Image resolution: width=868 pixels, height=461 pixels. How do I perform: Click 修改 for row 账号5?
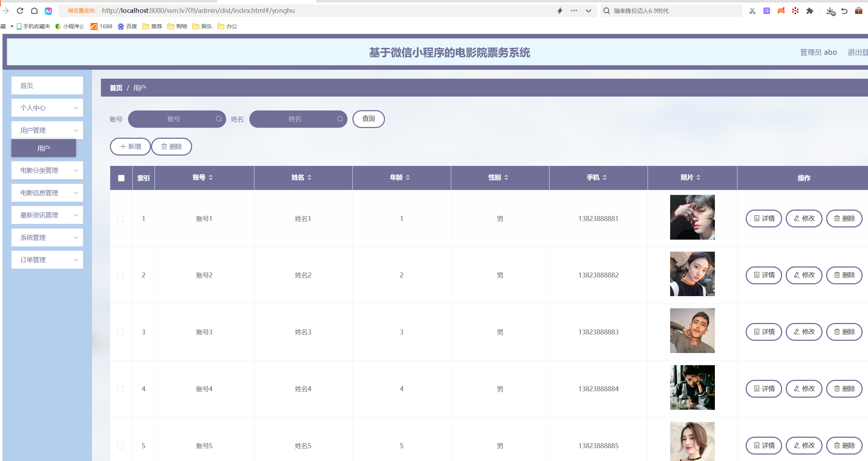[804, 446]
